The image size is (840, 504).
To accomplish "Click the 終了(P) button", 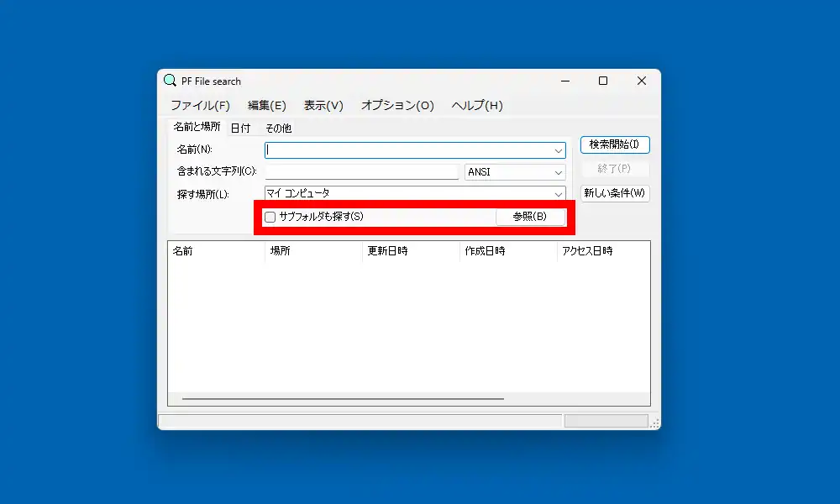I will (x=615, y=169).
